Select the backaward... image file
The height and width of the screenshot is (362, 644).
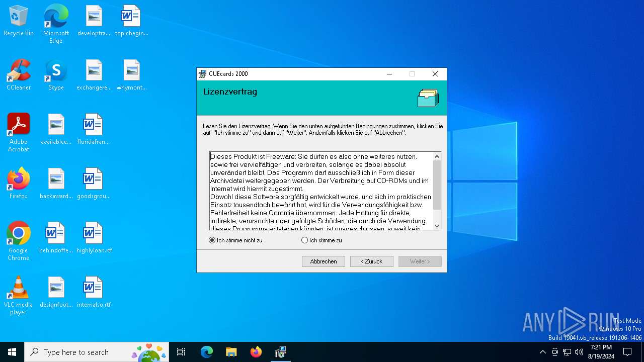pos(56,184)
